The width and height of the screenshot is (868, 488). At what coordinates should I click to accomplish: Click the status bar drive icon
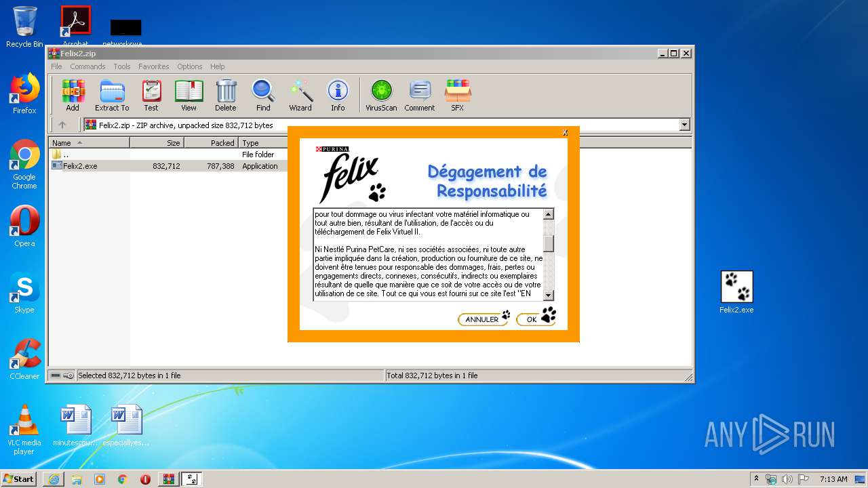[56, 375]
